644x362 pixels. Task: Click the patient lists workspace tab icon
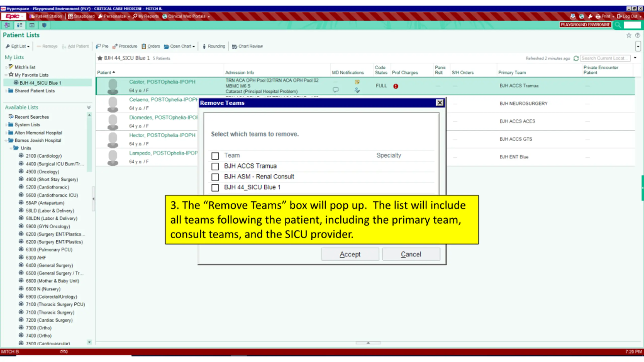pyautogui.click(x=19, y=25)
